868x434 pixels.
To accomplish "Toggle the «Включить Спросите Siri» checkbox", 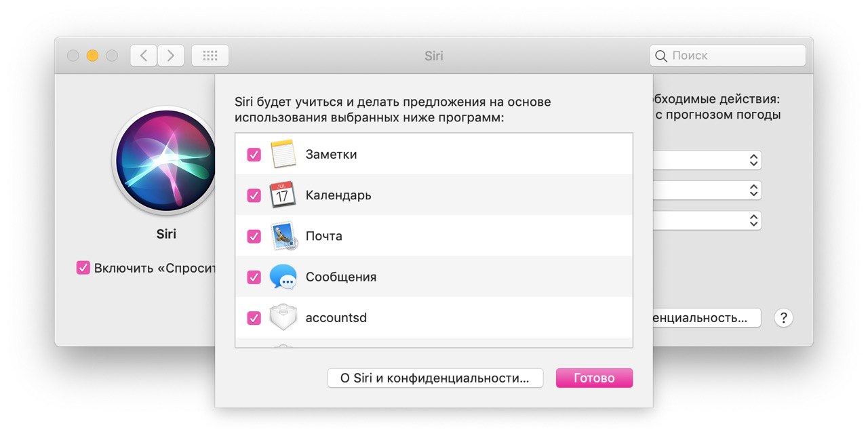I will [83, 268].
